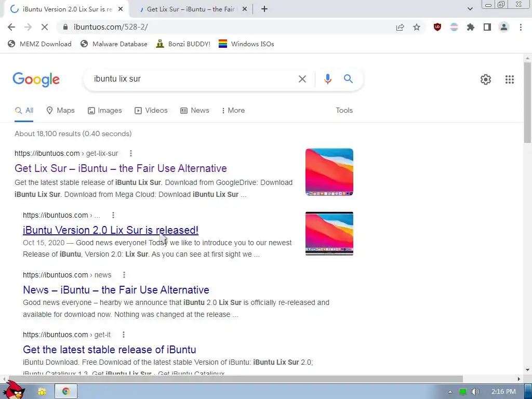Click the page scroll down arrow
Viewport: 532px width, 399px height.
[527, 370]
